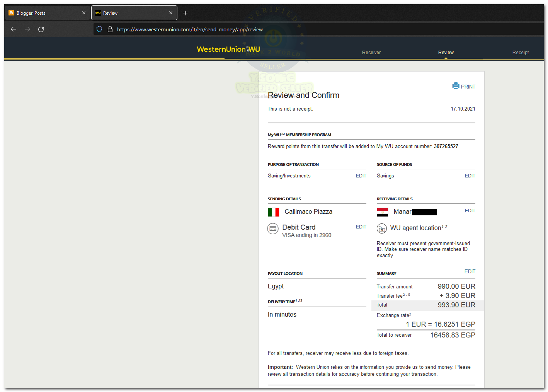Click the Egypt flag icon
The width and height of the screenshot is (548, 392).
pyautogui.click(x=383, y=212)
